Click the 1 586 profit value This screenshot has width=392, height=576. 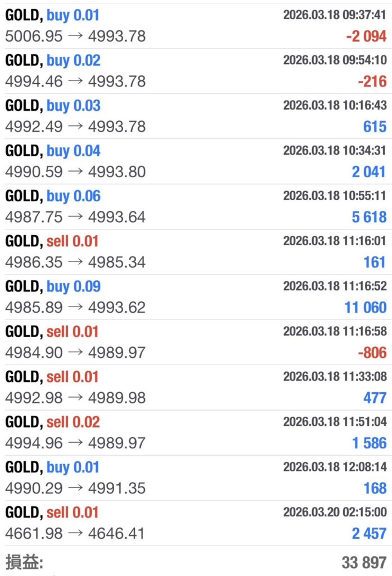369,443
